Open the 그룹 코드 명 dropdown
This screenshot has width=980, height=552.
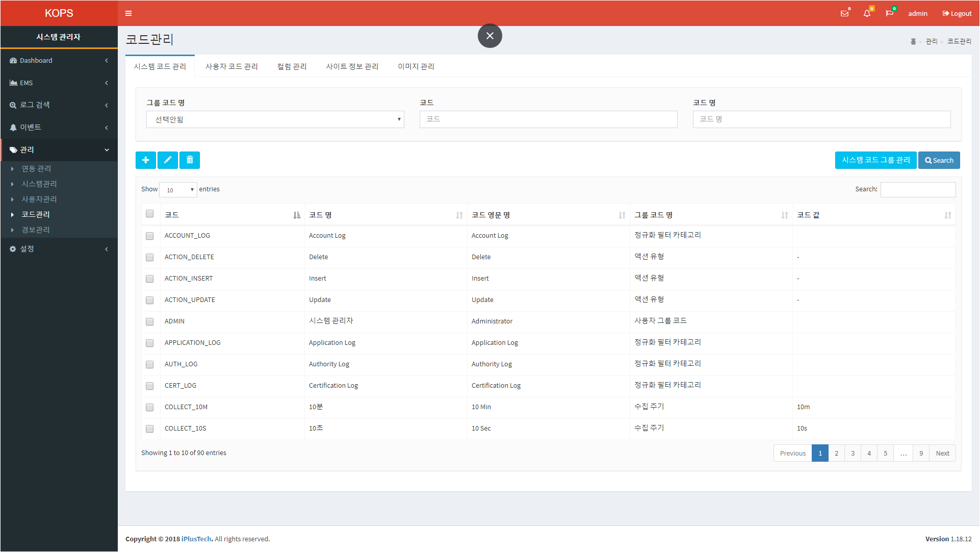275,119
